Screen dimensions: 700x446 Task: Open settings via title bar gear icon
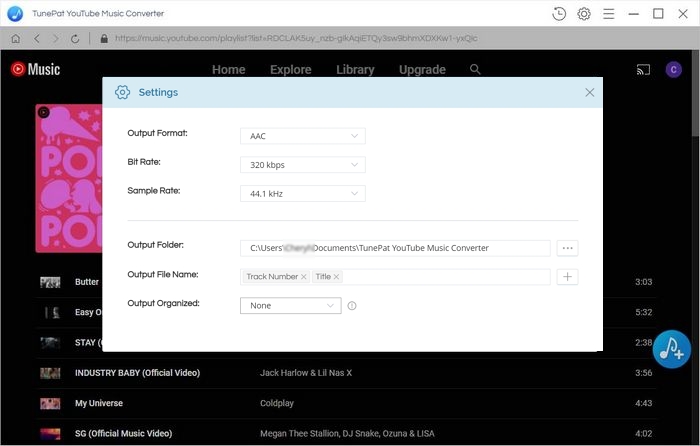pyautogui.click(x=584, y=14)
